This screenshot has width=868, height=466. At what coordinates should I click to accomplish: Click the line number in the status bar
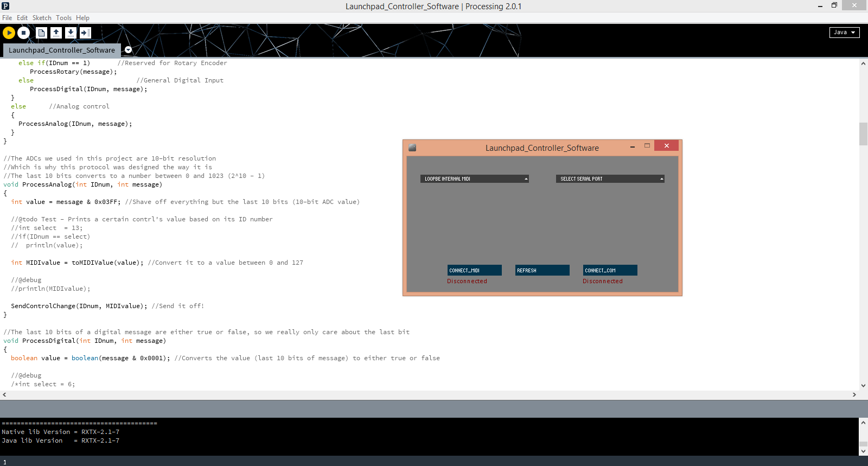[5, 462]
